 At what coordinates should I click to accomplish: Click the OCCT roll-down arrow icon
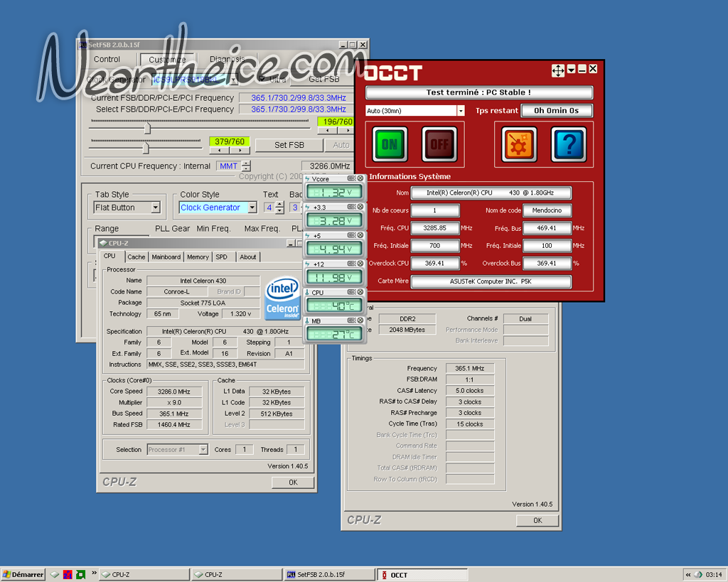[x=571, y=69]
